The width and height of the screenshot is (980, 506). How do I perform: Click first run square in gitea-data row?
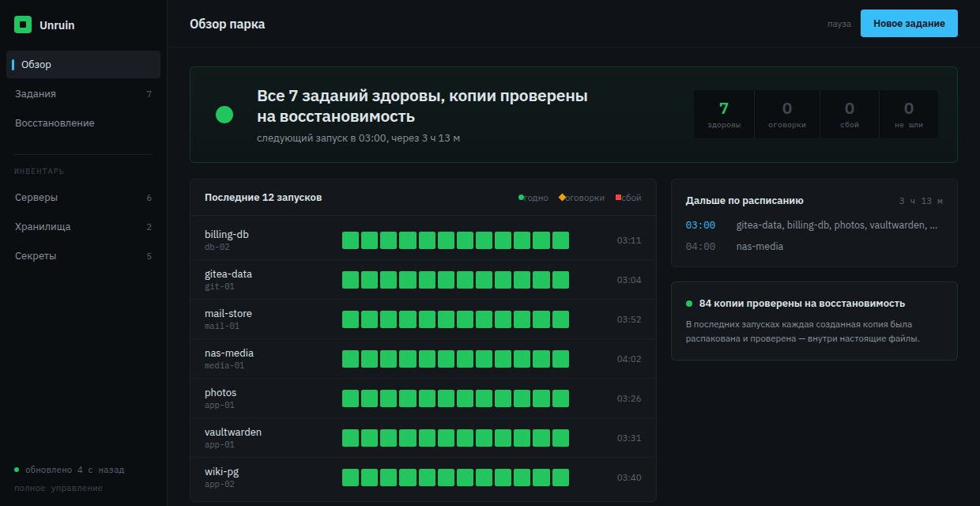coord(350,280)
